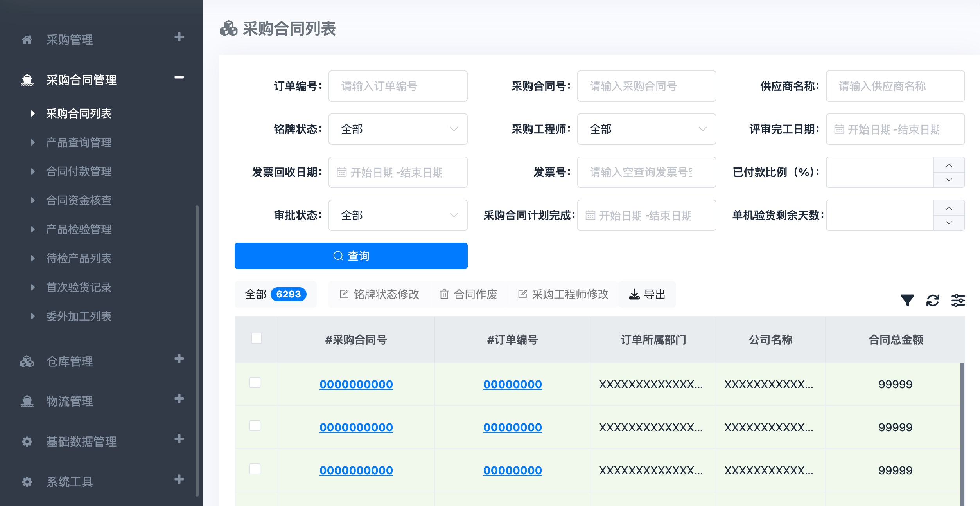The image size is (980, 506).
Task: Check the first table row checkbox
Action: (255, 383)
